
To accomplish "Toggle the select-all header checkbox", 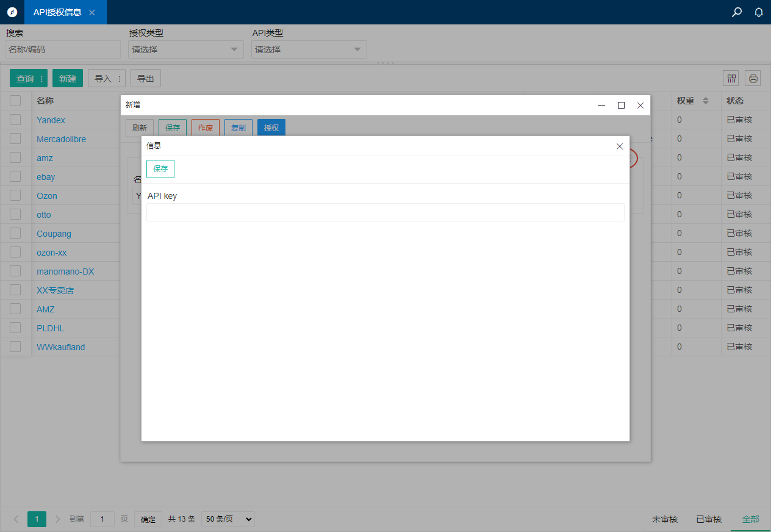I will coord(15,101).
